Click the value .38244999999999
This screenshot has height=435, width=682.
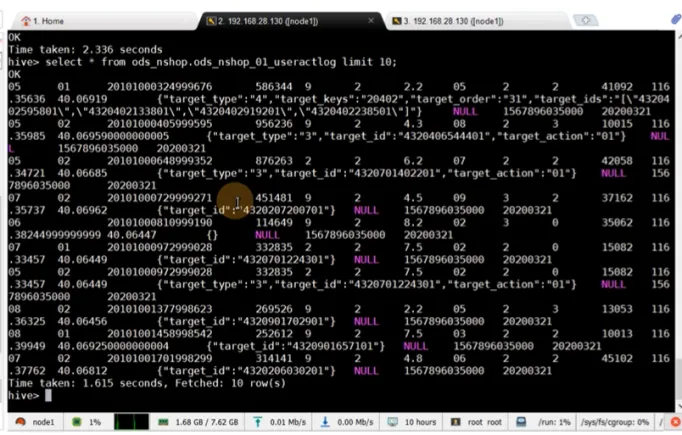pos(54,235)
